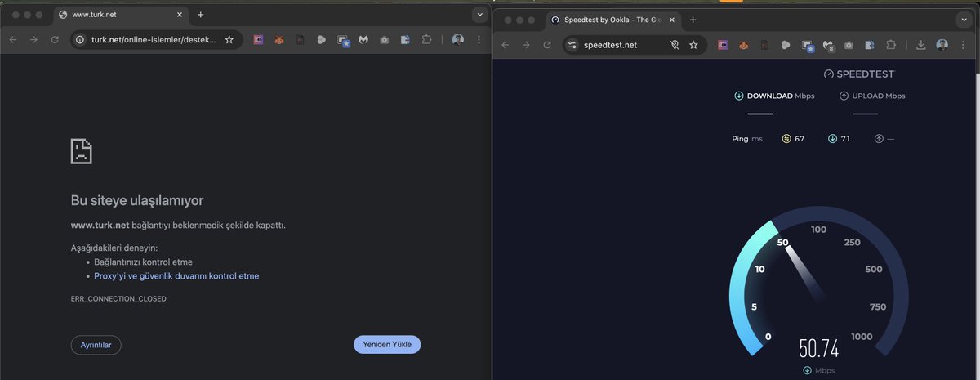Open MetaMask fox extension in turk.net window

point(279,39)
